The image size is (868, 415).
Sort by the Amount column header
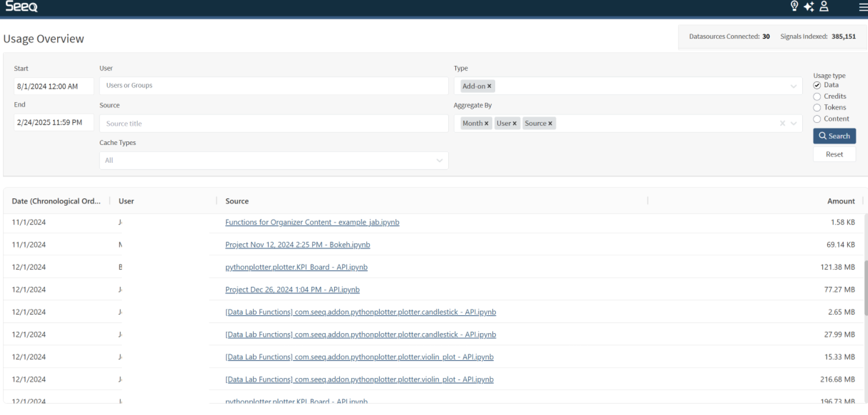841,201
